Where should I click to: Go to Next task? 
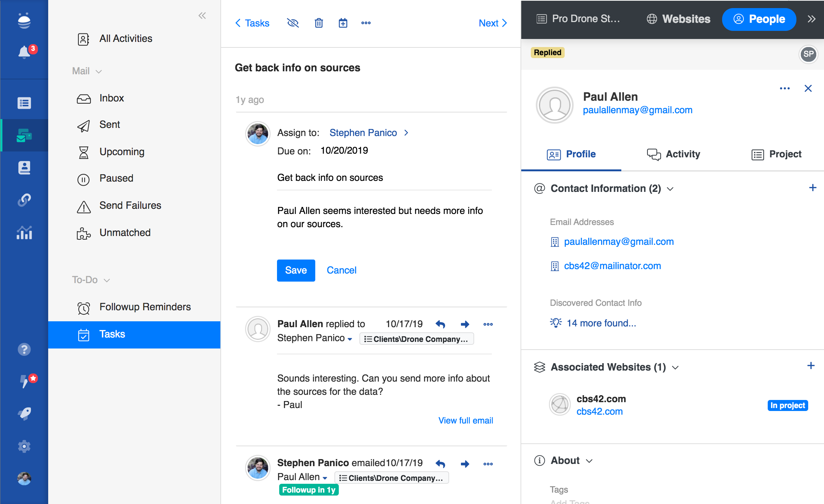coord(493,23)
